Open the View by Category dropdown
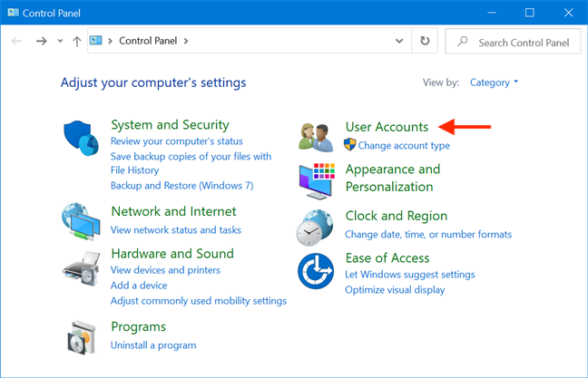Viewport: 588px width, 378px height. coord(494,82)
